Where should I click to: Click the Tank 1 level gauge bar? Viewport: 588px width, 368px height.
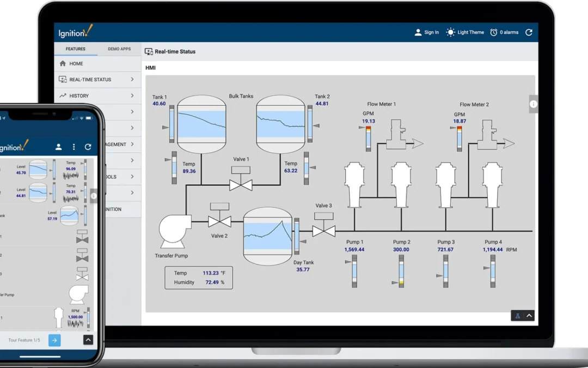point(171,124)
